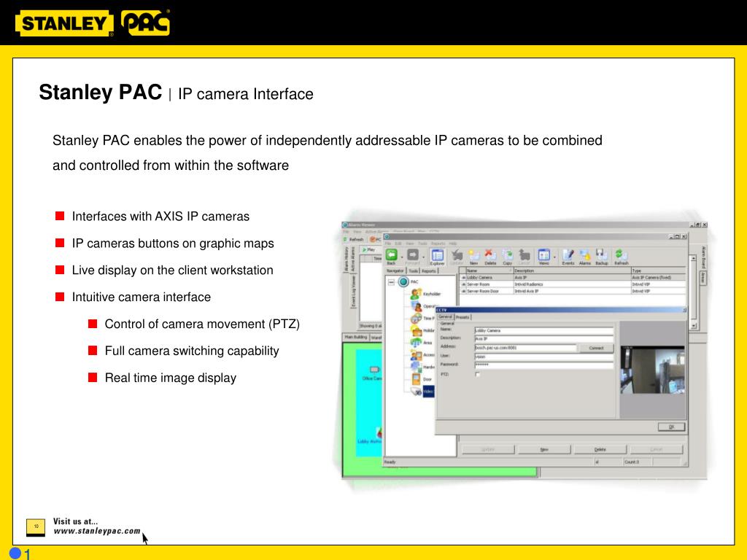747x560 pixels.
Task: Select the Area icon in navigator tree
Action: pos(417,343)
